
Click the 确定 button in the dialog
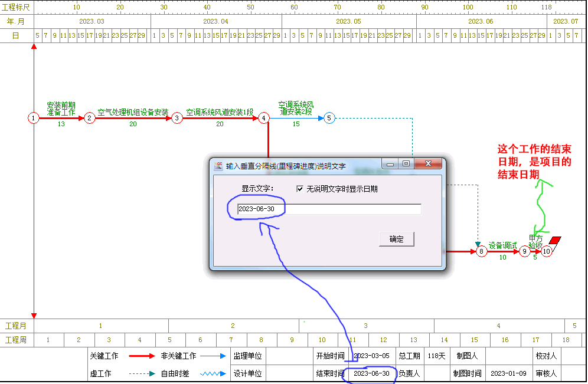(x=396, y=239)
